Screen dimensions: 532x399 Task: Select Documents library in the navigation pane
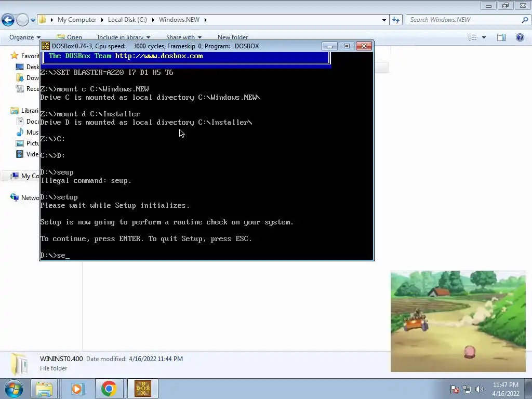[x=27, y=121]
